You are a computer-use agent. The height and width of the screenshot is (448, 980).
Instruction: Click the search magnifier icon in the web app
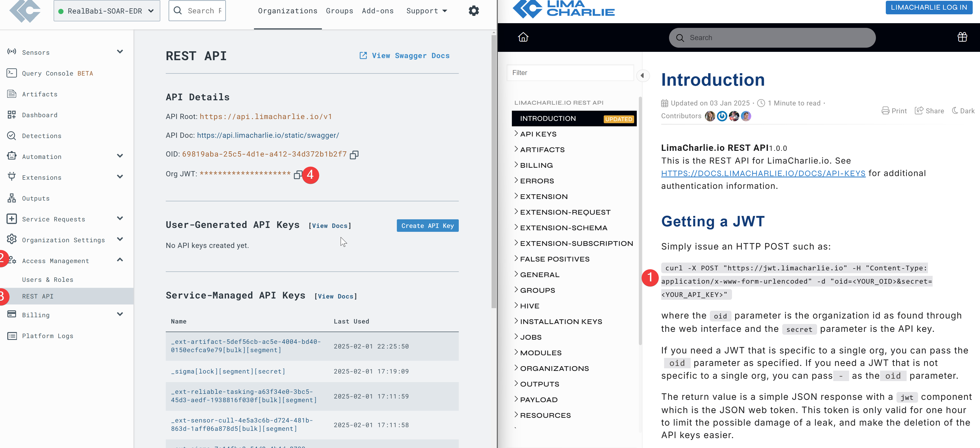point(178,11)
